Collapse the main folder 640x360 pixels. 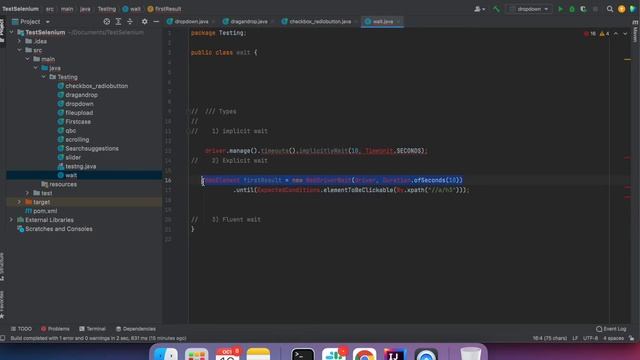pos(27,59)
